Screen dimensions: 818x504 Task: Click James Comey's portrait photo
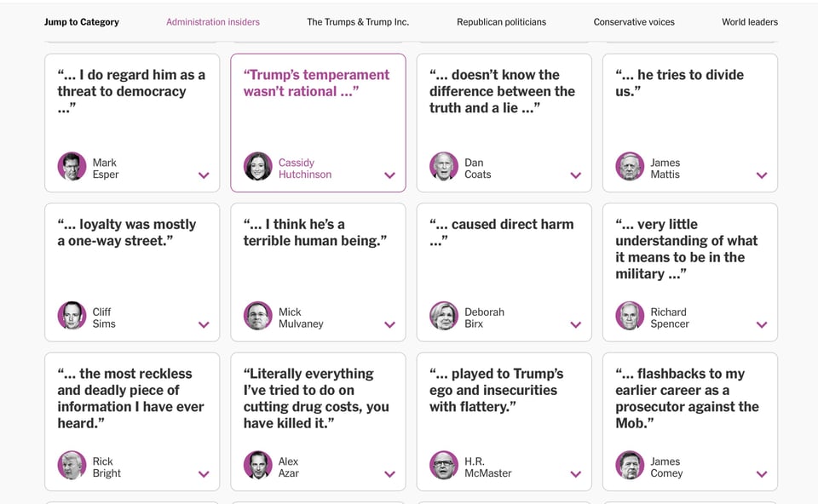click(x=630, y=466)
